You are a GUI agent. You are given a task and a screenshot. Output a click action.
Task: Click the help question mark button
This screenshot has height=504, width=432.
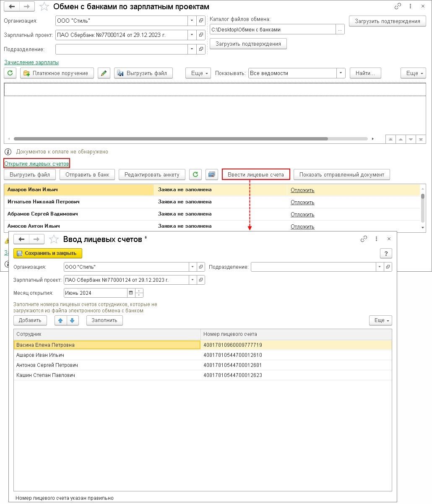coord(385,253)
